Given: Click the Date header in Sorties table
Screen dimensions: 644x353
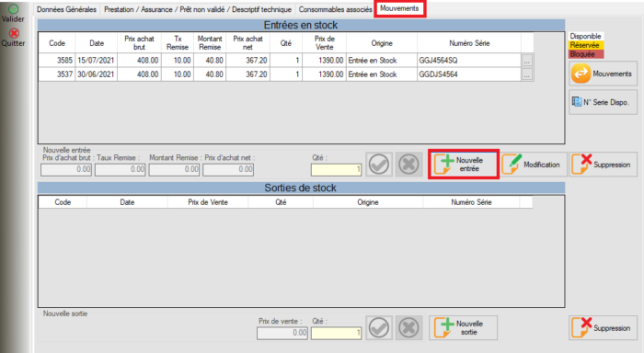Looking at the screenshot, I should coord(127,202).
